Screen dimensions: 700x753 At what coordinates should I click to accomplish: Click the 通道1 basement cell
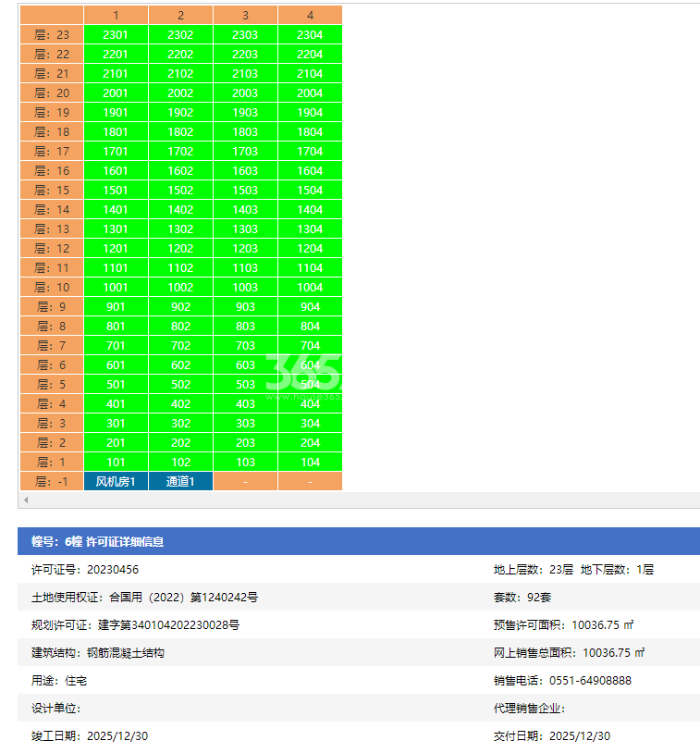[x=180, y=482]
